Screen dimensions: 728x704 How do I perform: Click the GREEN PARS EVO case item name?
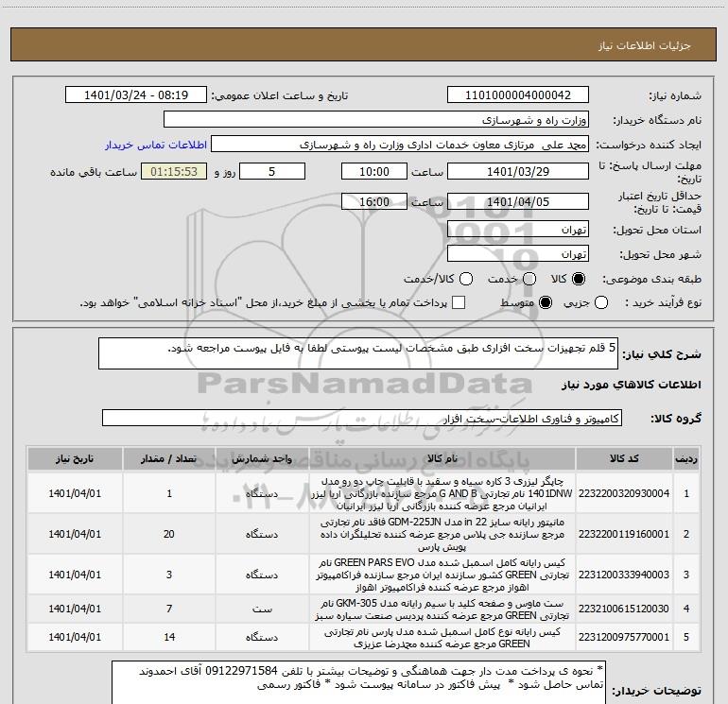pos(442,575)
